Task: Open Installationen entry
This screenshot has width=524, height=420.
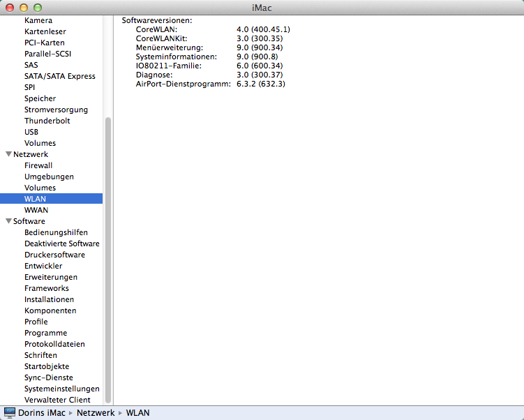Action: tap(49, 299)
